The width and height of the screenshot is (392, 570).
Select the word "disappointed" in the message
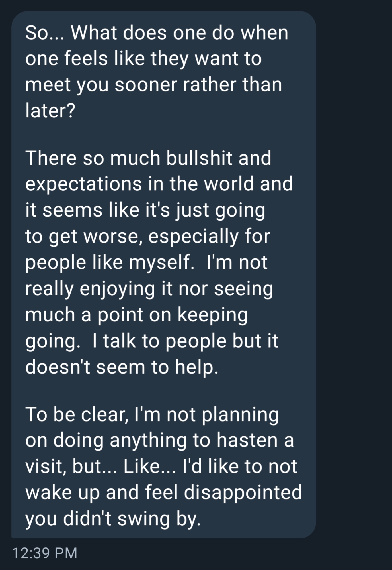click(243, 493)
